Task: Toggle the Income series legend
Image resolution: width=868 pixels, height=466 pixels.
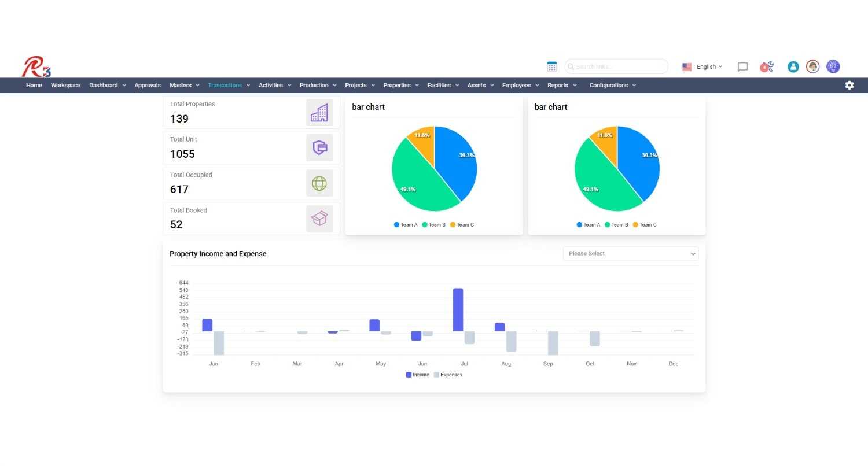Action: pyautogui.click(x=418, y=375)
